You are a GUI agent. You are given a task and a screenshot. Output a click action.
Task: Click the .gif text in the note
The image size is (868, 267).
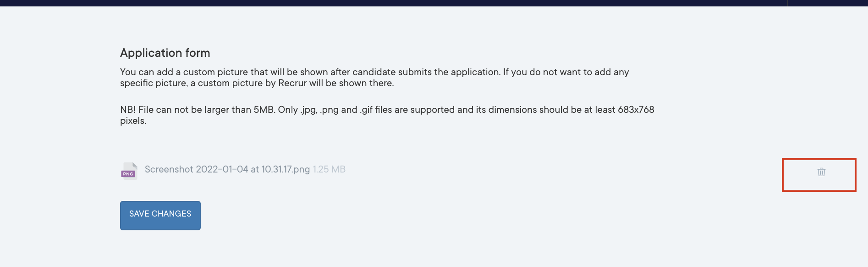[x=366, y=110]
